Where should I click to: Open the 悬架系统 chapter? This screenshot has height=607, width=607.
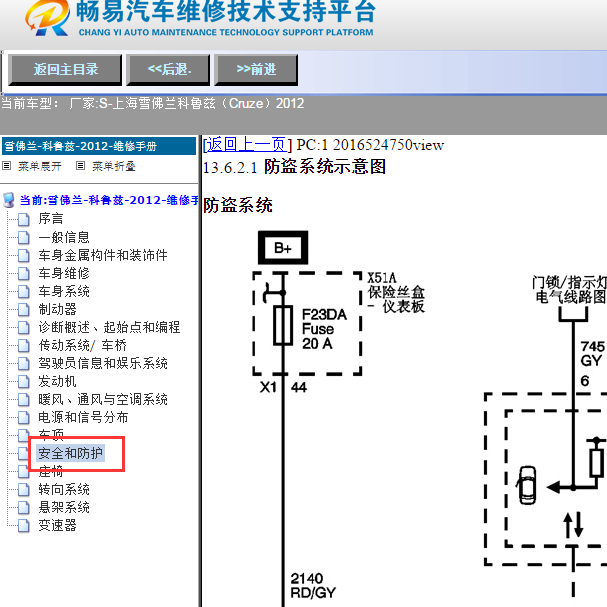click(64, 507)
